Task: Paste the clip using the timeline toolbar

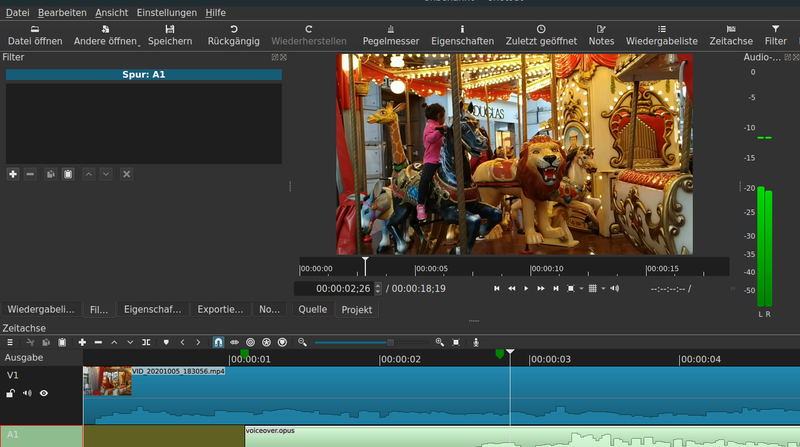Action: pos(62,342)
